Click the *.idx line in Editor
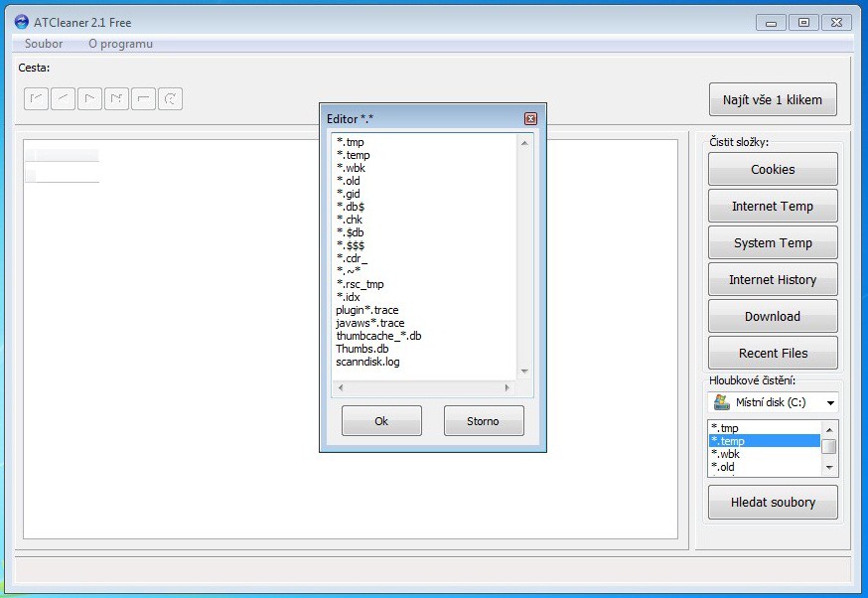The height and width of the screenshot is (598, 868). click(349, 297)
